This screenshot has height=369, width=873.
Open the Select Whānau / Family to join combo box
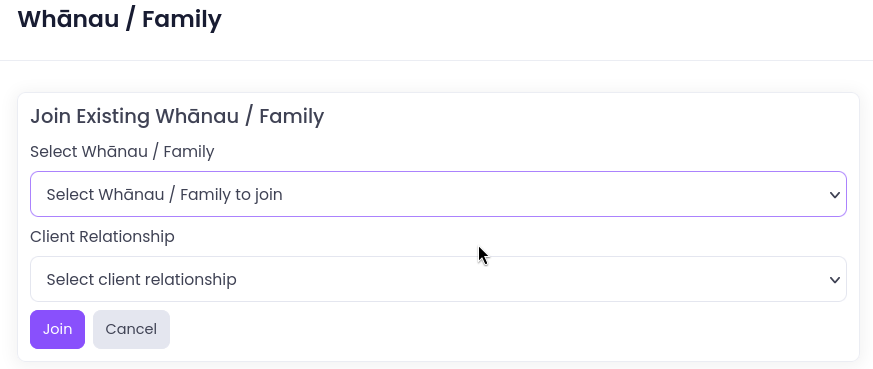tap(438, 194)
